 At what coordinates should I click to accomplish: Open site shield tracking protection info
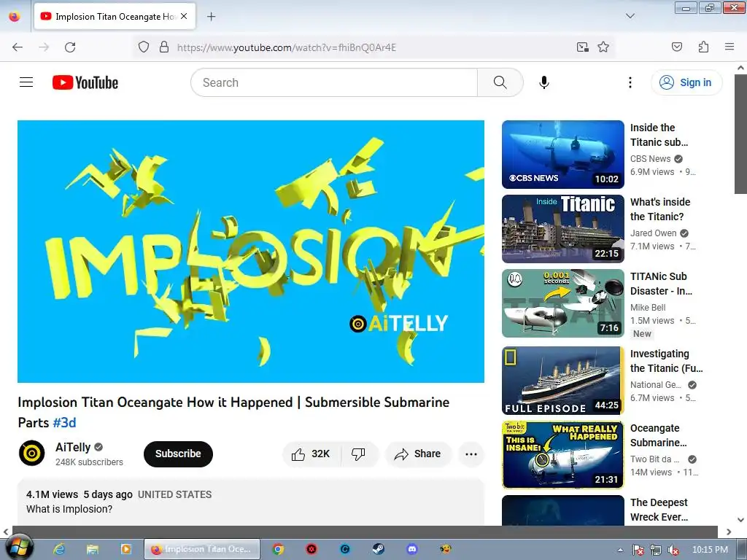pyautogui.click(x=144, y=47)
